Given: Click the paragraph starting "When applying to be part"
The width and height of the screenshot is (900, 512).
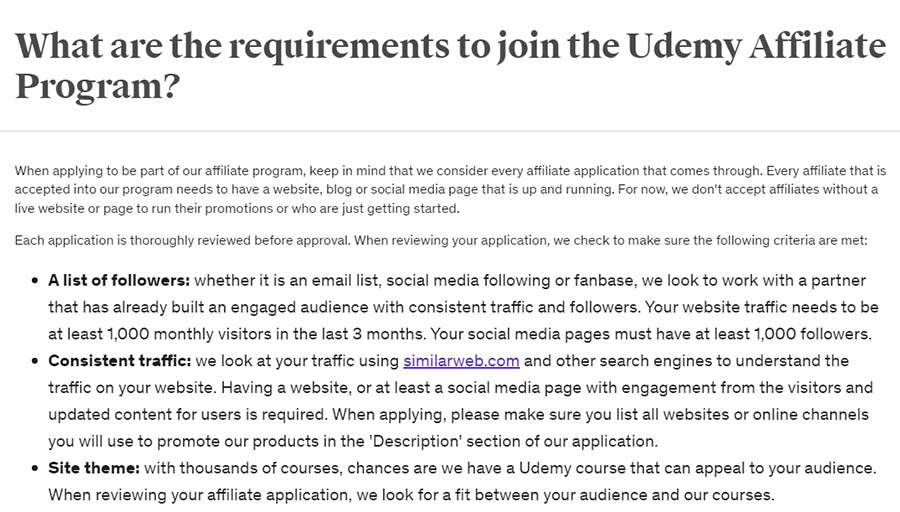Looking at the screenshot, I should (x=450, y=189).
